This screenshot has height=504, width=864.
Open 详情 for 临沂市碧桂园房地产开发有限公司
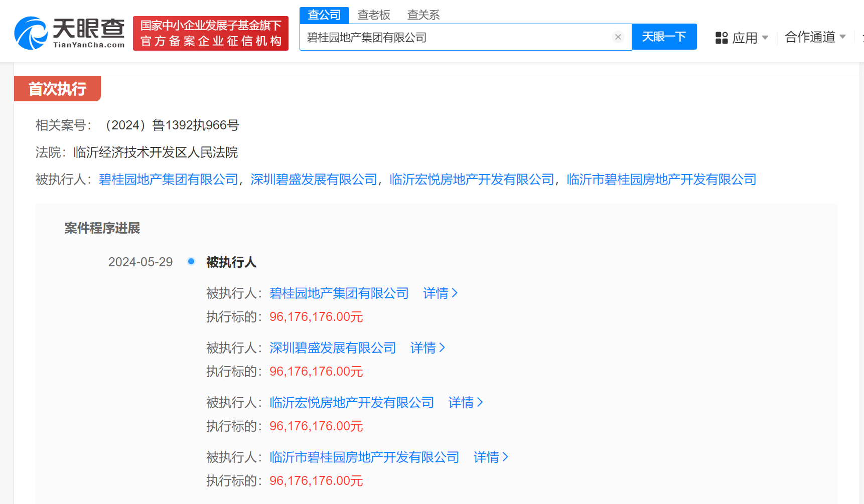pos(491,457)
